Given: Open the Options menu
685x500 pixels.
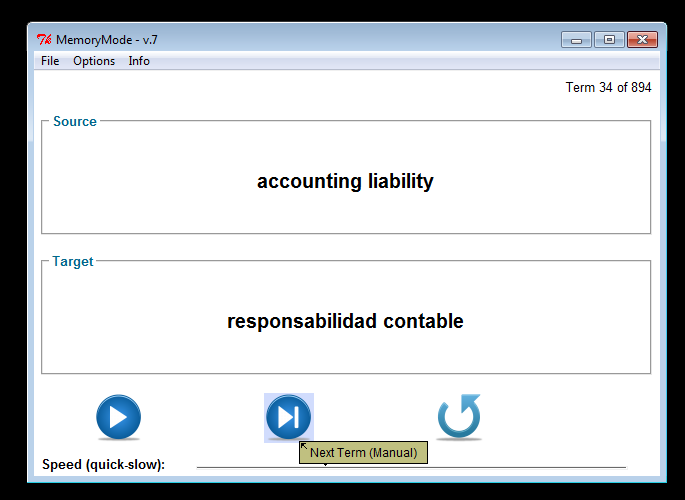Looking at the screenshot, I should click(94, 61).
